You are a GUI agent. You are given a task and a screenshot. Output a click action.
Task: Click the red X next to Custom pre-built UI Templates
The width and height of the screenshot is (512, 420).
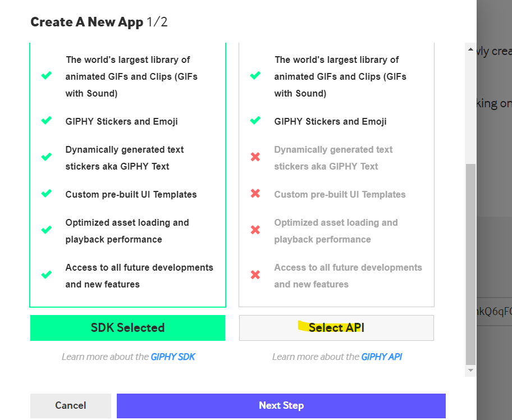coord(255,194)
